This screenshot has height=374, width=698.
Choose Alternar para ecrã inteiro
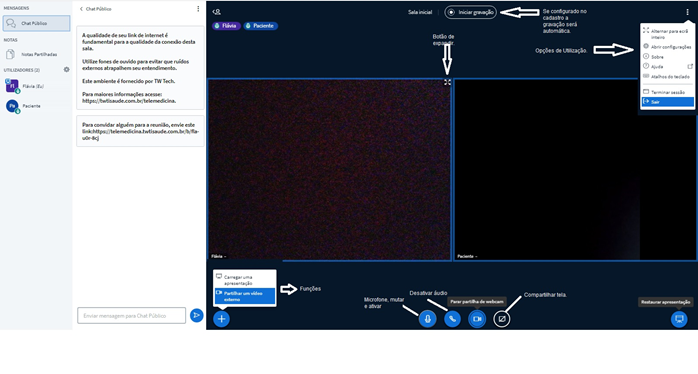667,34
